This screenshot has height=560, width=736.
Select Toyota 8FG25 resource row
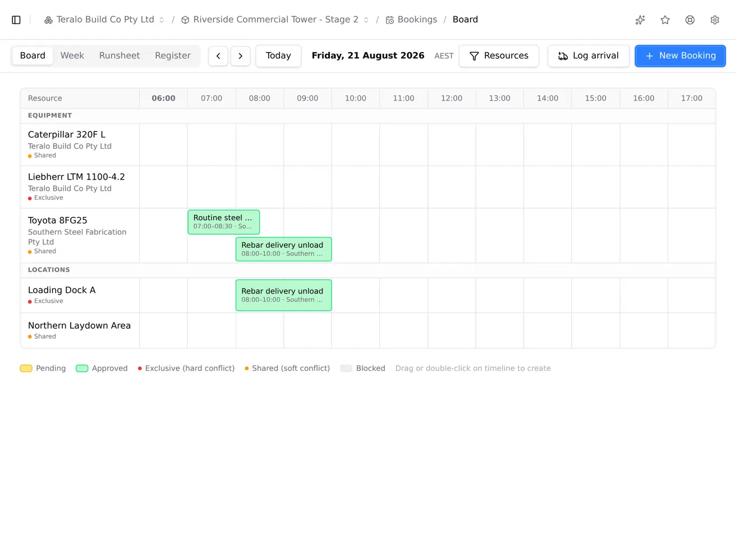pos(80,236)
